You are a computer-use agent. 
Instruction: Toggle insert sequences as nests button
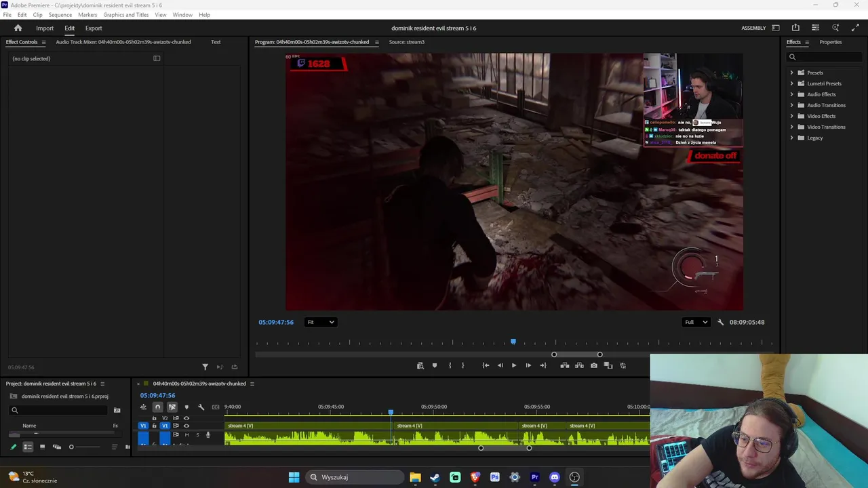tap(143, 407)
